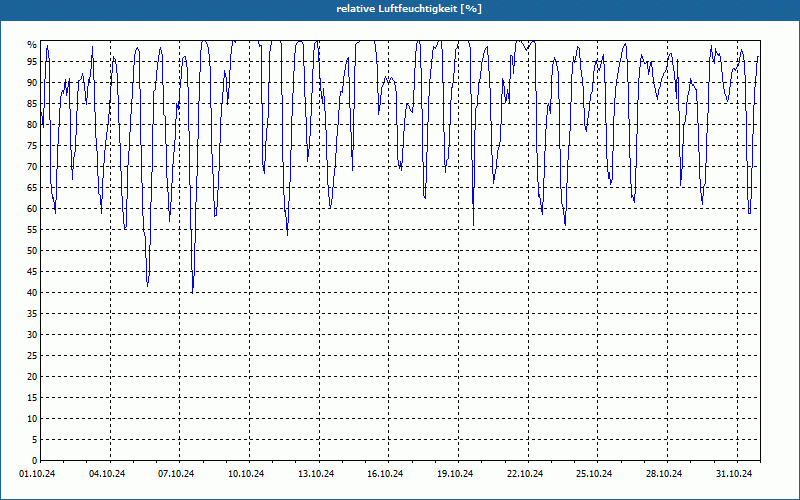
Task: Select the x-axis date label 01.10.24
Action: 37,474
